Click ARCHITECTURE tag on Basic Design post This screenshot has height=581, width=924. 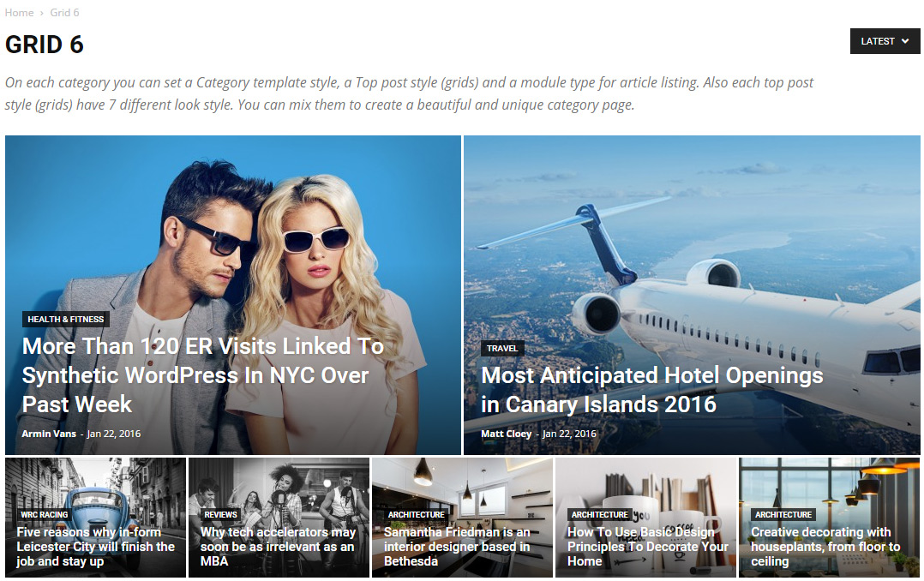click(x=599, y=514)
